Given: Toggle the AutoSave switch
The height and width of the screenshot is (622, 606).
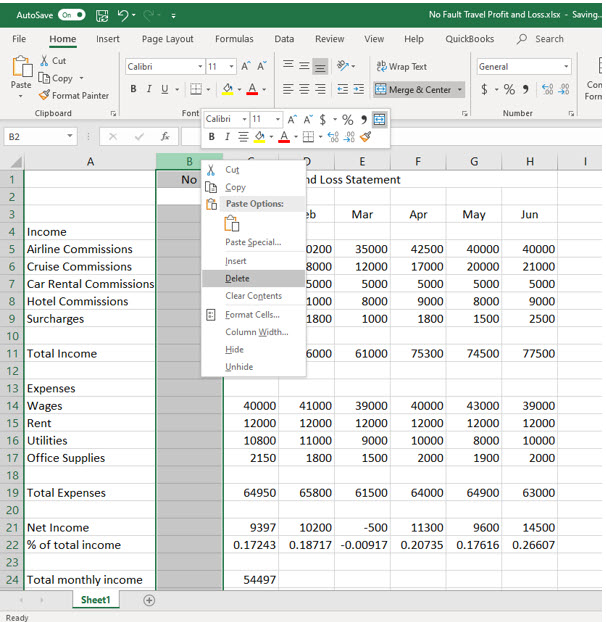Looking at the screenshot, I should click(71, 15).
